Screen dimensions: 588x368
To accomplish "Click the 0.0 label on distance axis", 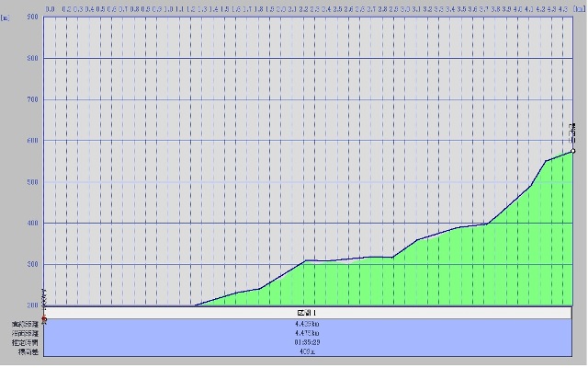I will pyautogui.click(x=50, y=7).
